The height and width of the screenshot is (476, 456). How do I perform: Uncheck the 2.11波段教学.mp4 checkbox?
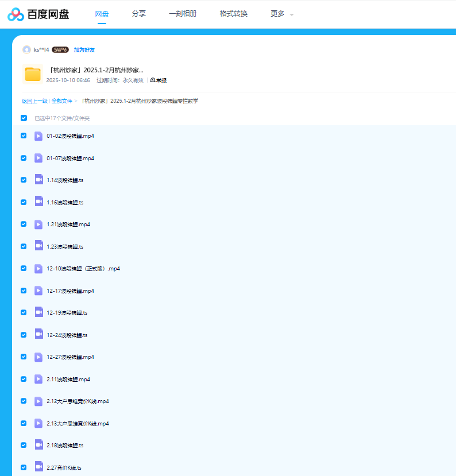[24, 379]
